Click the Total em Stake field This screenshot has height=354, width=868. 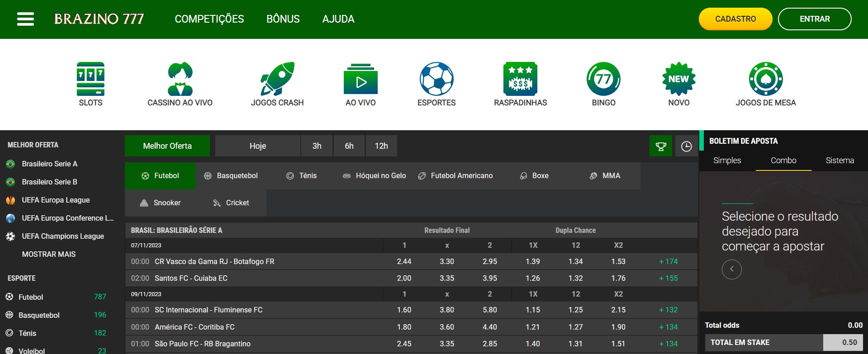tap(843, 342)
